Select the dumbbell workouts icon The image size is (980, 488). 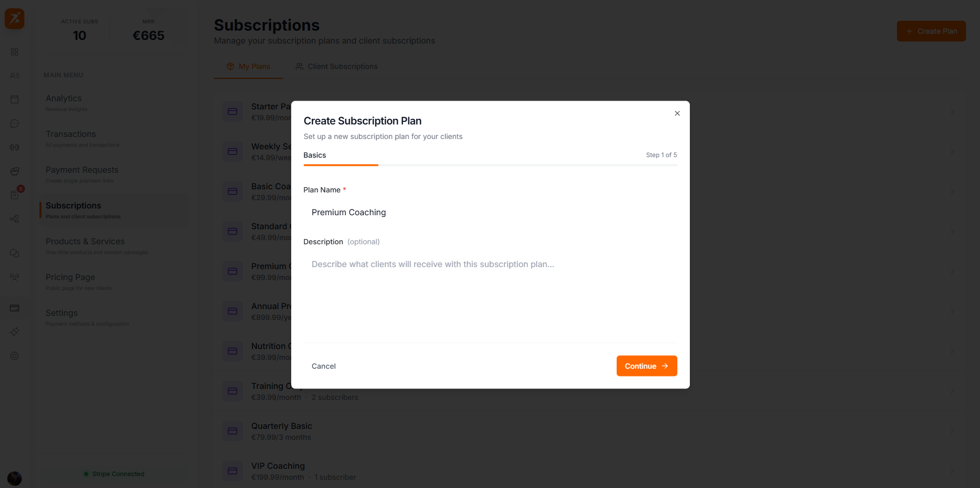point(15,147)
